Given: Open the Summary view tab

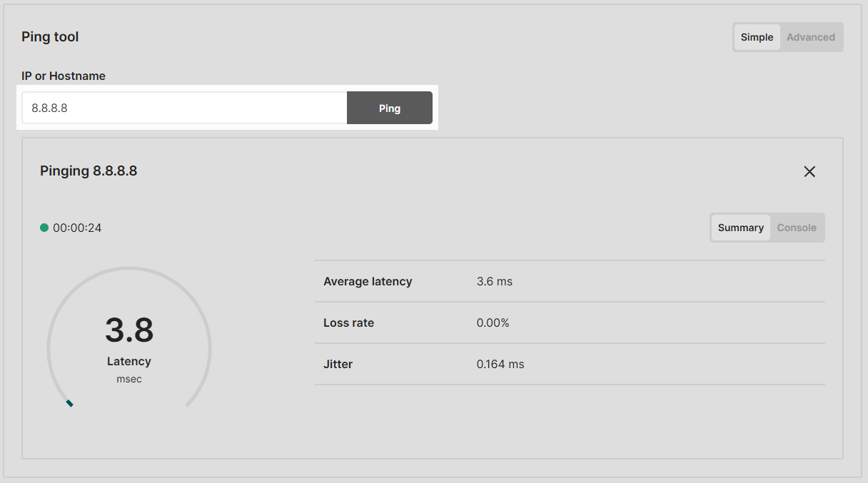Looking at the screenshot, I should pyautogui.click(x=740, y=228).
